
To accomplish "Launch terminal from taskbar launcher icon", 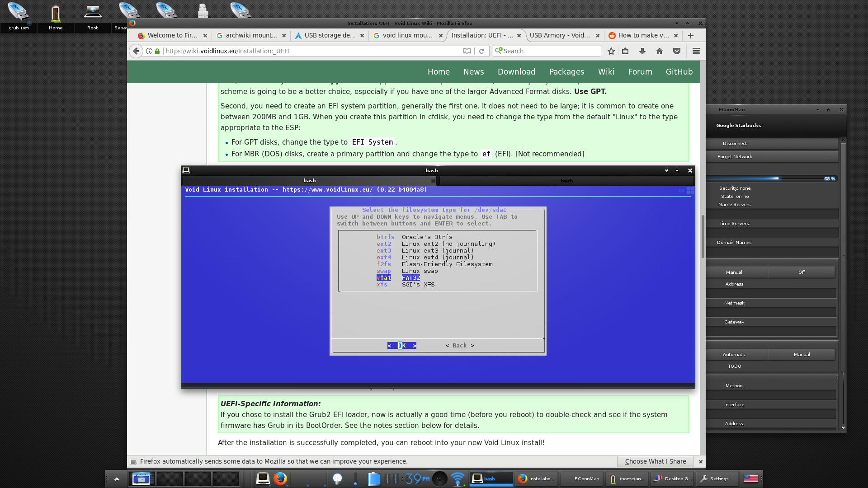I will pos(263,479).
